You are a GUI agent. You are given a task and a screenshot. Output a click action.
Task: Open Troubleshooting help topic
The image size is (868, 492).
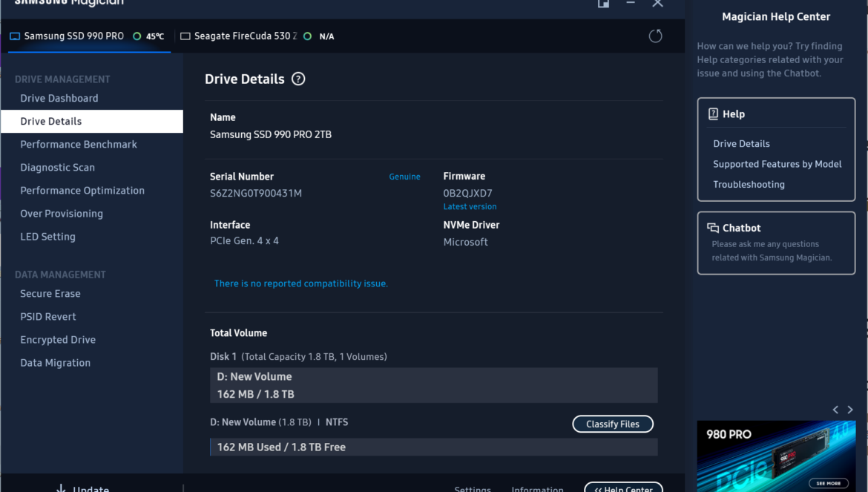pos(749,185)
